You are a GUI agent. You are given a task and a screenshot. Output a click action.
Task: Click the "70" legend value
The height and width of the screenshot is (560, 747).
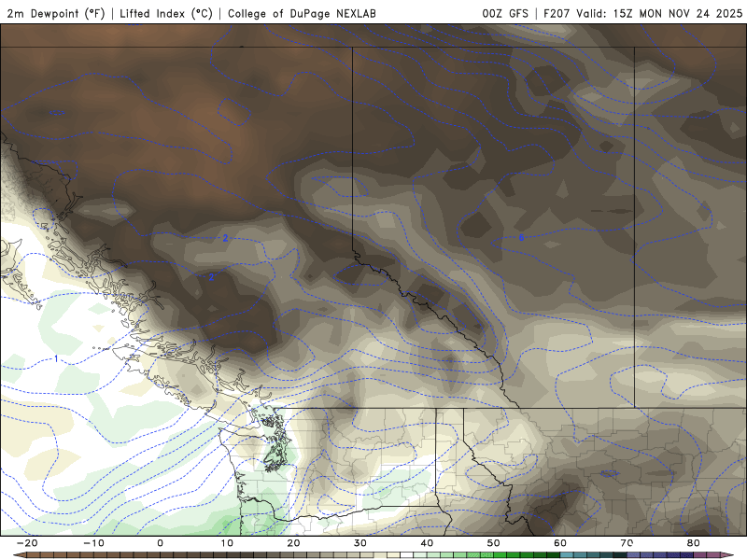627,543
